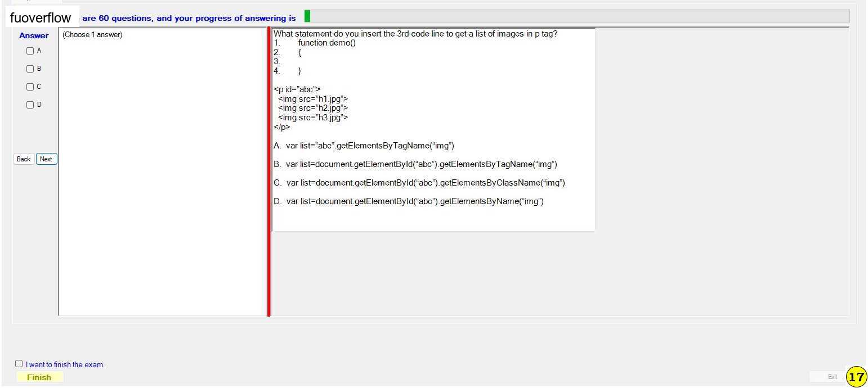Check answer option C
This screenshot has height=388, width=868.
point(30,87)
